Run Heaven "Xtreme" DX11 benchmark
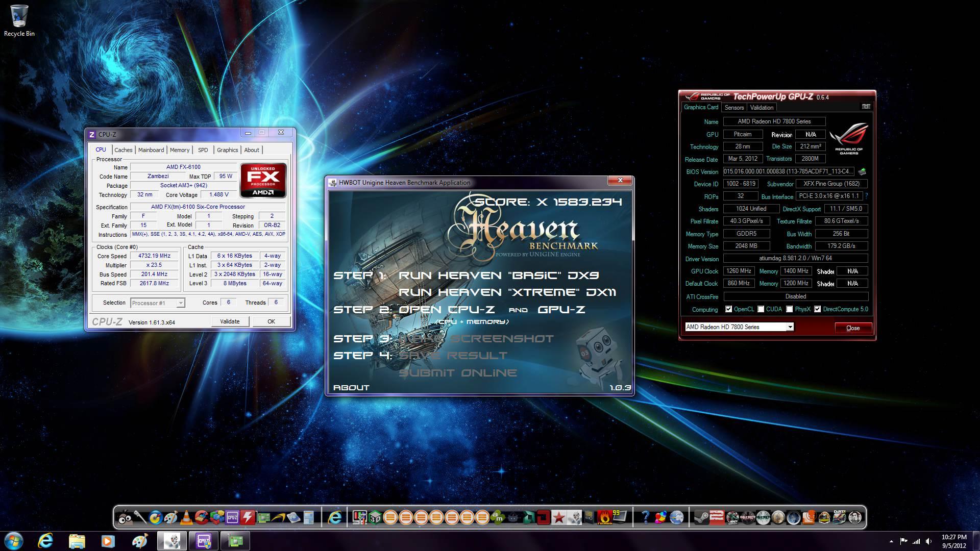The height and width of the screenshot is (551, 980). pyautogui.click(x=507, y=292)
